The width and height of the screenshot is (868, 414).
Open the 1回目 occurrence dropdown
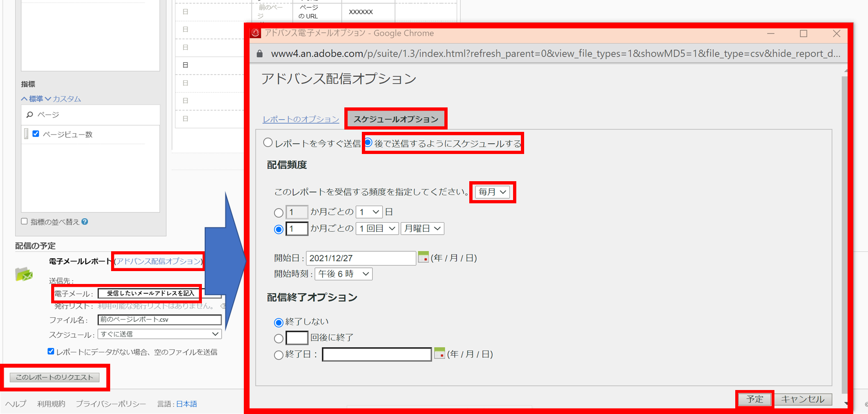click(377, 228)
